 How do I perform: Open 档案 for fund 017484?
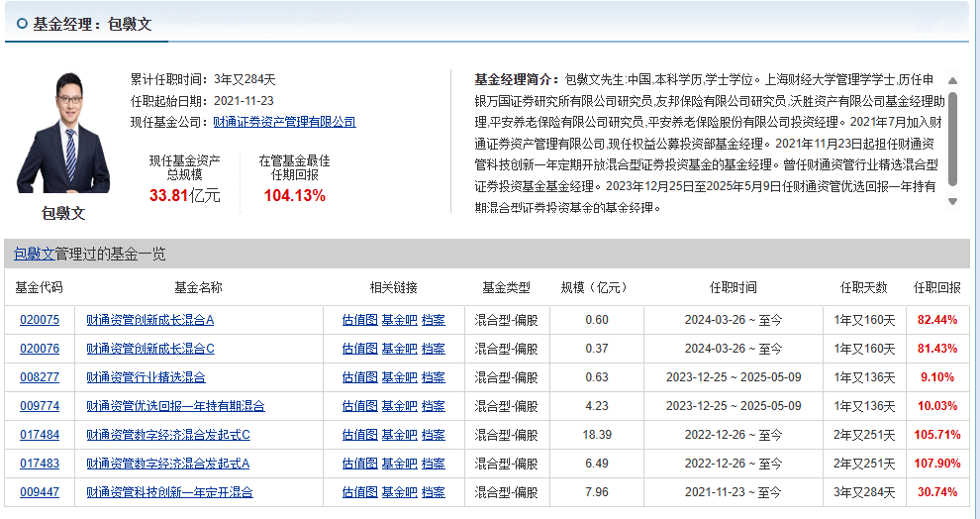[434, 435]
